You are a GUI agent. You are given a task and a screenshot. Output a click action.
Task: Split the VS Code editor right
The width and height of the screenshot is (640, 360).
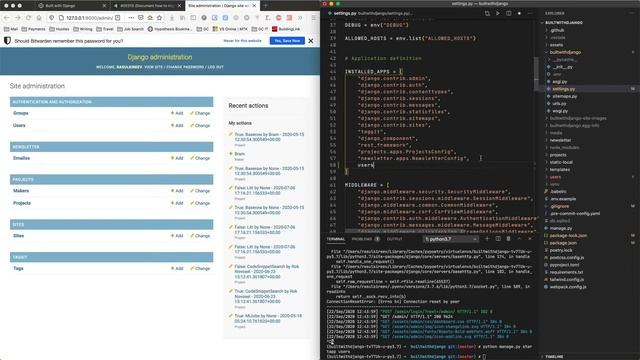(509, 13)
